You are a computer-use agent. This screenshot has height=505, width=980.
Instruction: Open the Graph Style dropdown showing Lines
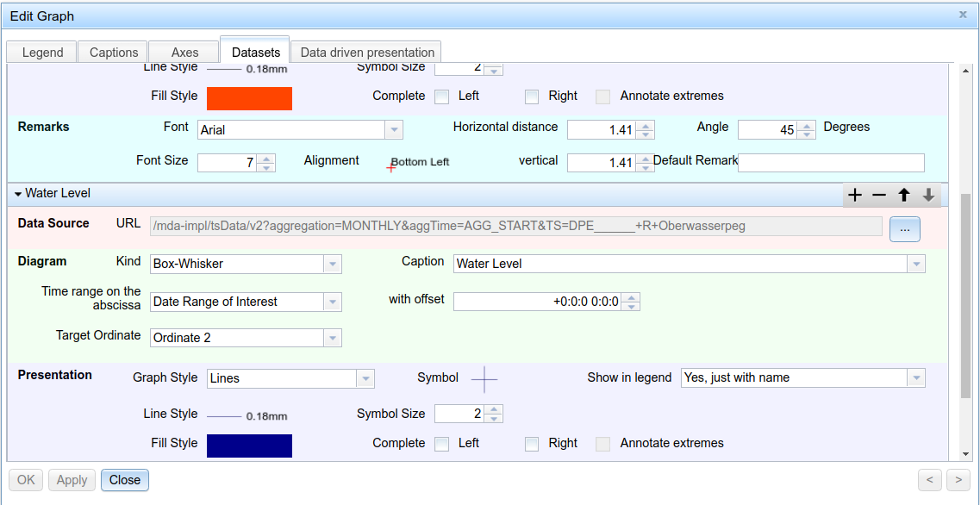(365, 378)
